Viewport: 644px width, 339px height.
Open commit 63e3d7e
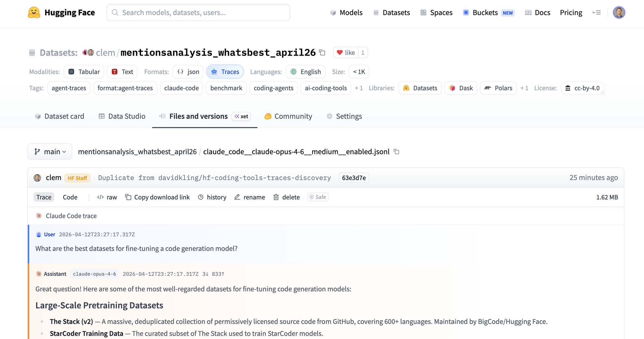(354, 178)
